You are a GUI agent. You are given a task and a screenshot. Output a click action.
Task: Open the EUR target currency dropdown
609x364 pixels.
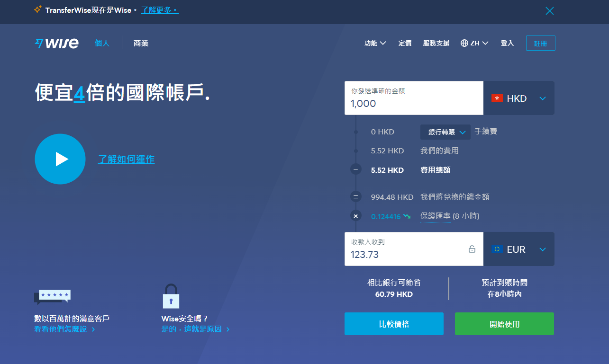[518, 249]
